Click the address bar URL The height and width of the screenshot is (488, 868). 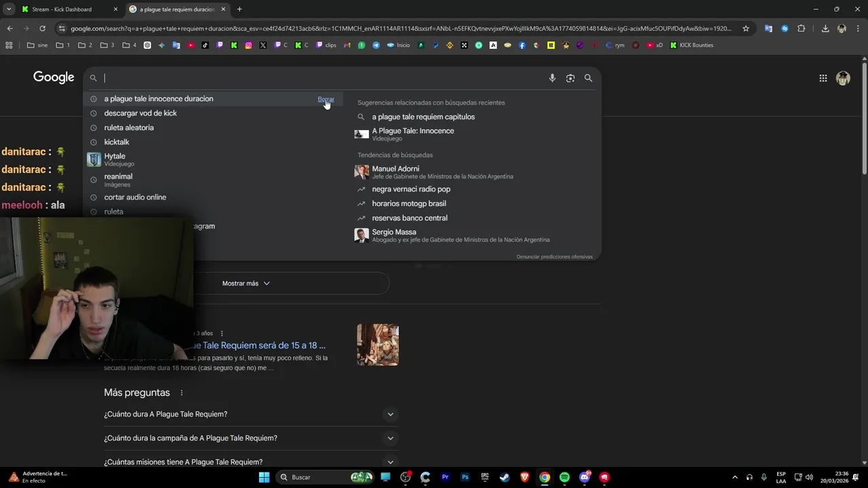400,28
